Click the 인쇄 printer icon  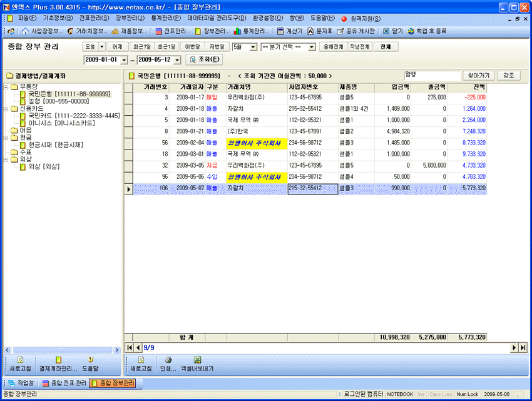tap(168, 360)
